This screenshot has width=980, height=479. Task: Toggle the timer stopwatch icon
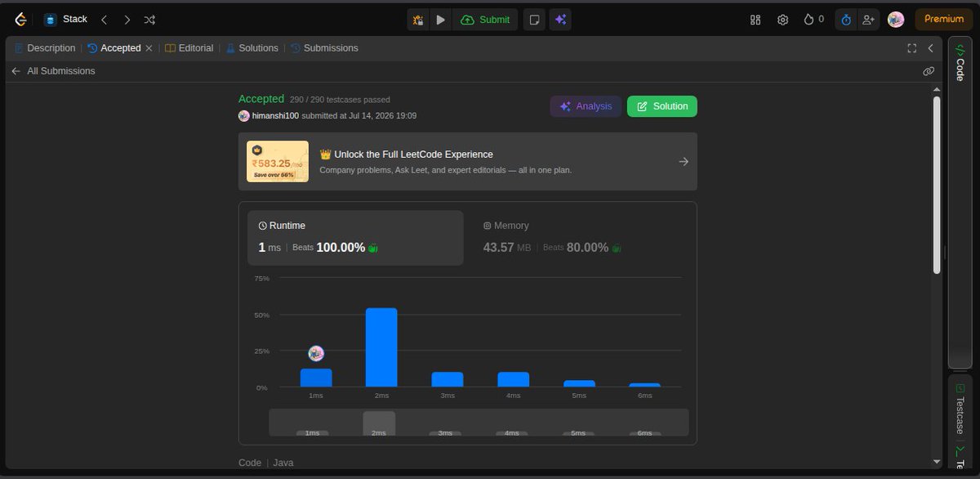click(846, 20)
